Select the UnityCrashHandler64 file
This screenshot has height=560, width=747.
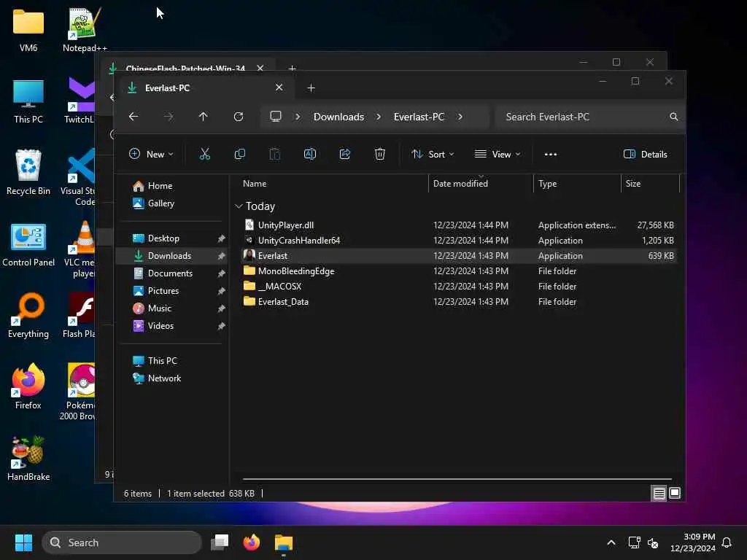click(458, 241)
